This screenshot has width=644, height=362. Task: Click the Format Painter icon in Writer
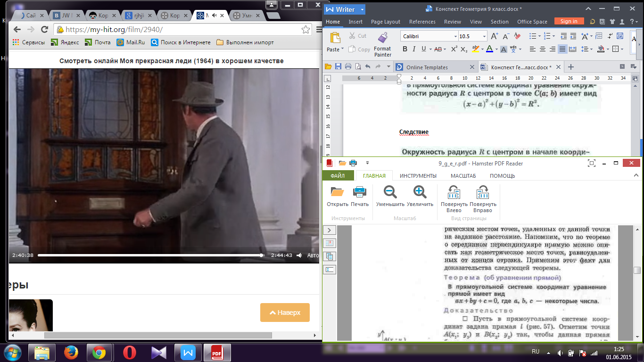382,38
